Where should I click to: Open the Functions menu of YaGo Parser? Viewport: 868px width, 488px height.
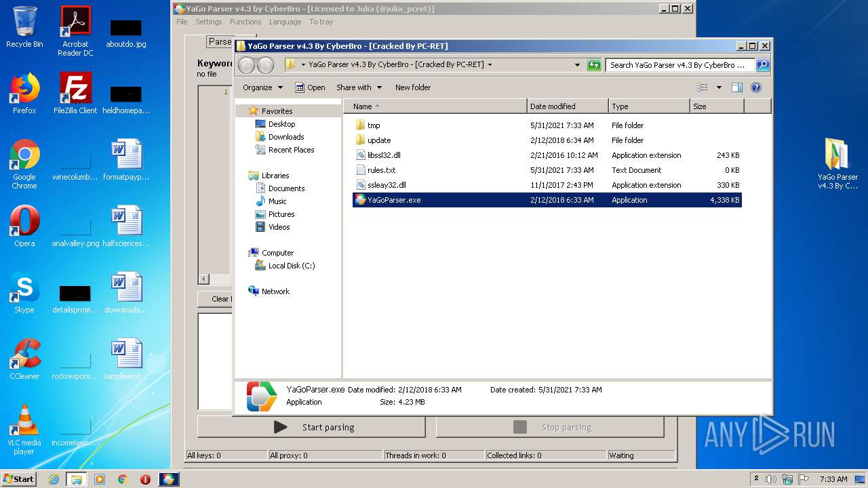[x=245, y=22]
